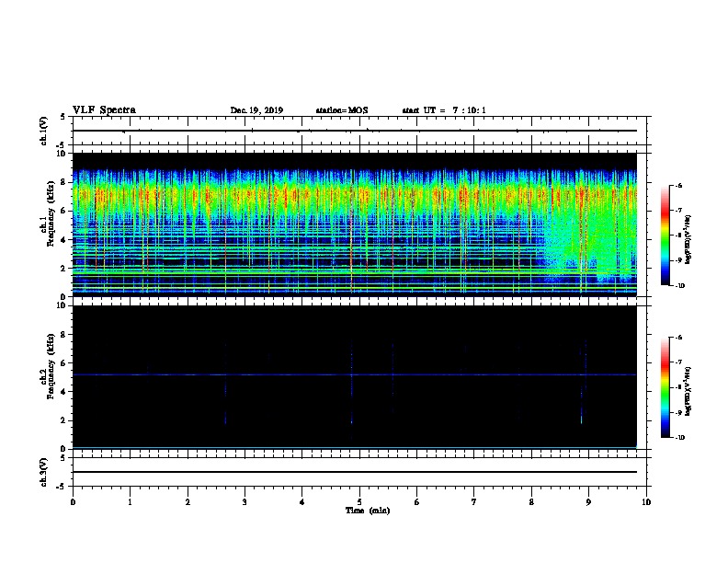Viewport: 728px width, 563px height.
Task: Click the "ch.1(V)" top axis label
Action: (44, 131)
